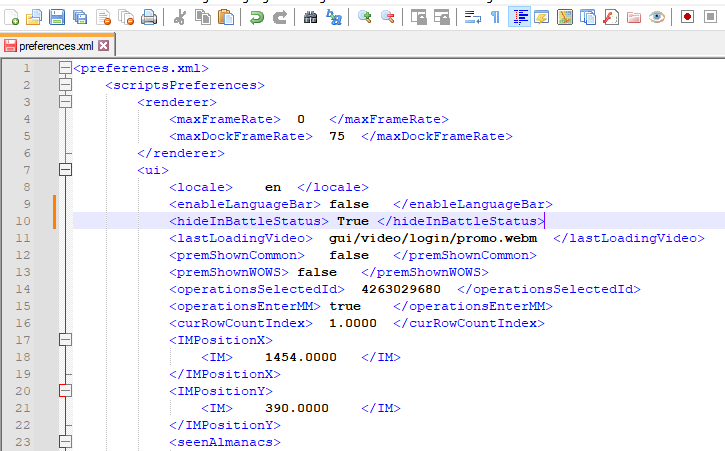Toggle the indent guide toolbar button
The width and height of the screenshot is (725, 451).
click(520, 17)
